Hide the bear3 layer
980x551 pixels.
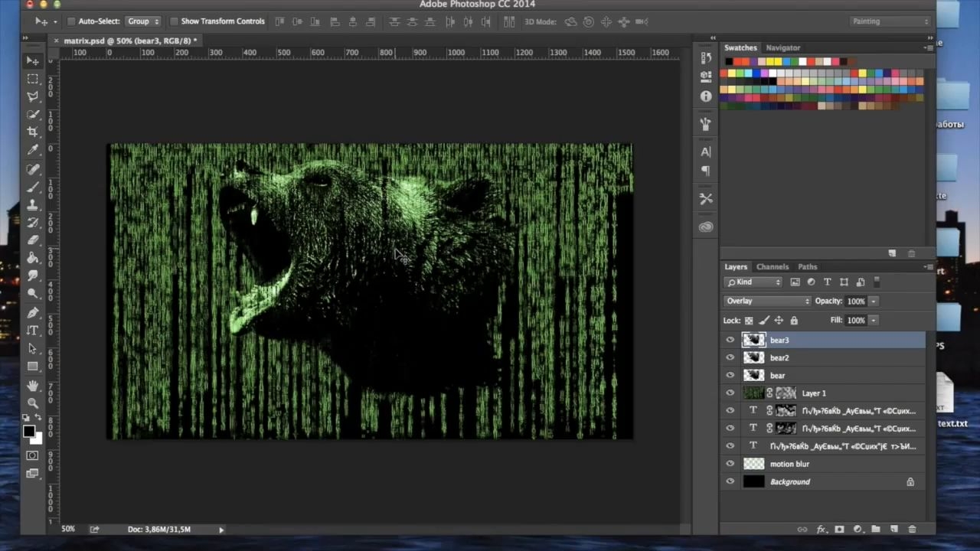tap(730, 340)
